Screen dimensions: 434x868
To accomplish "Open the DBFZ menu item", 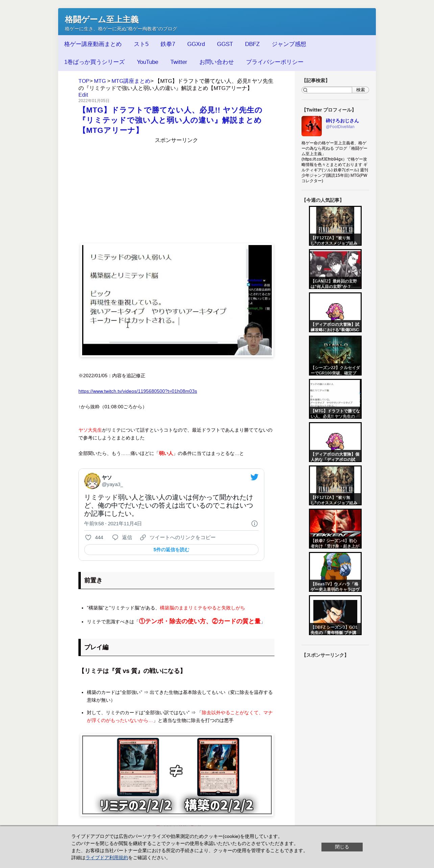I will pyautogui.click(x=252, y=44).
